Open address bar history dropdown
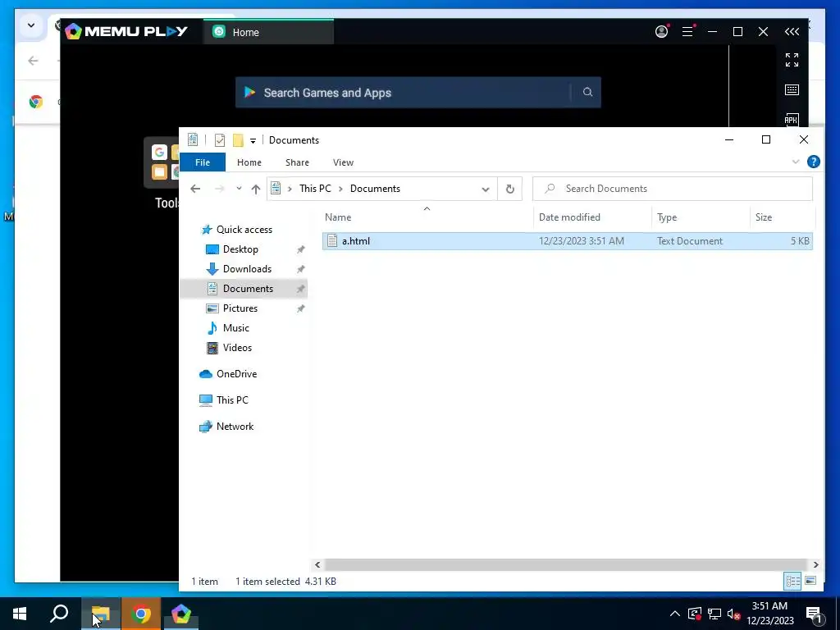 click(x=486, y=189)
